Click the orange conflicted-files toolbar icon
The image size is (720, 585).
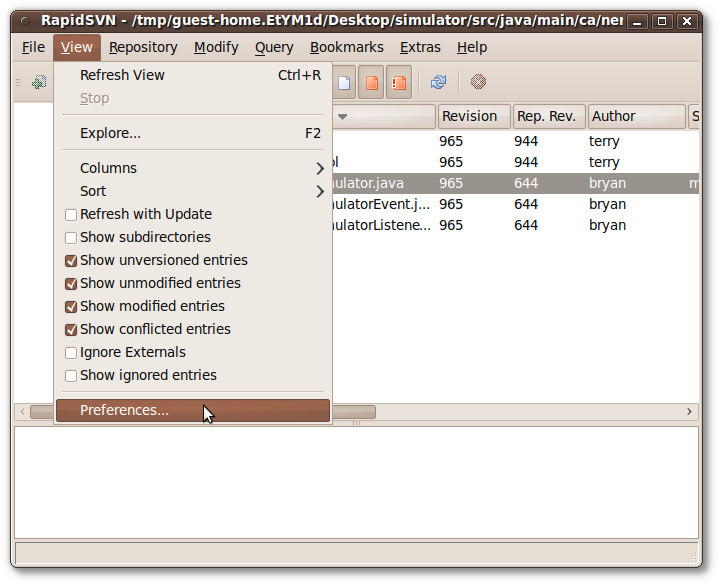point(399,83)
